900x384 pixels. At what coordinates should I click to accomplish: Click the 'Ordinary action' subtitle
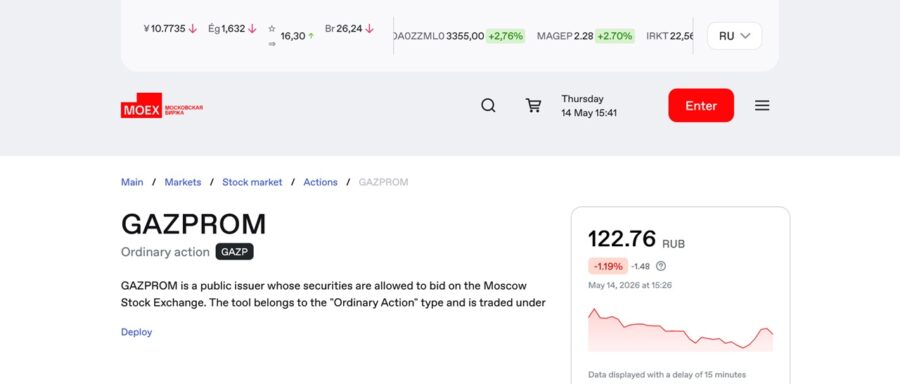[165, 252]
